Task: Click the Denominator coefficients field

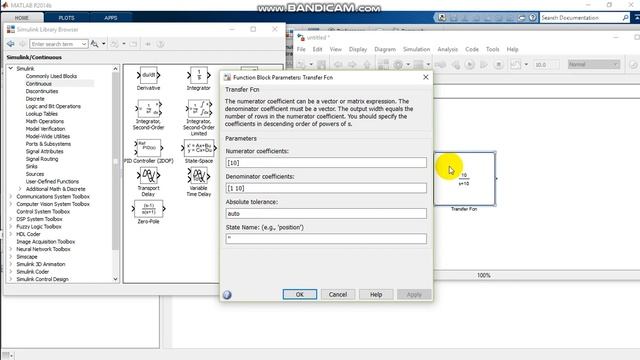Action: tap(326, 188)
